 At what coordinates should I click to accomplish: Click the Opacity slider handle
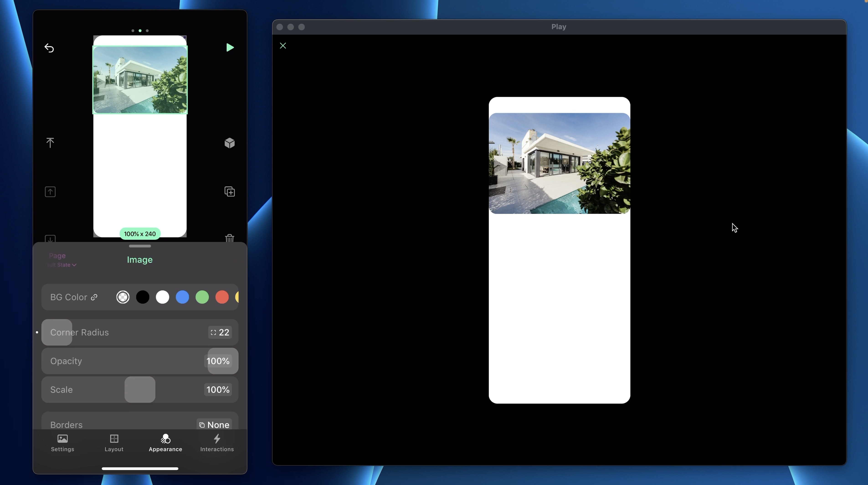point(223,361)
